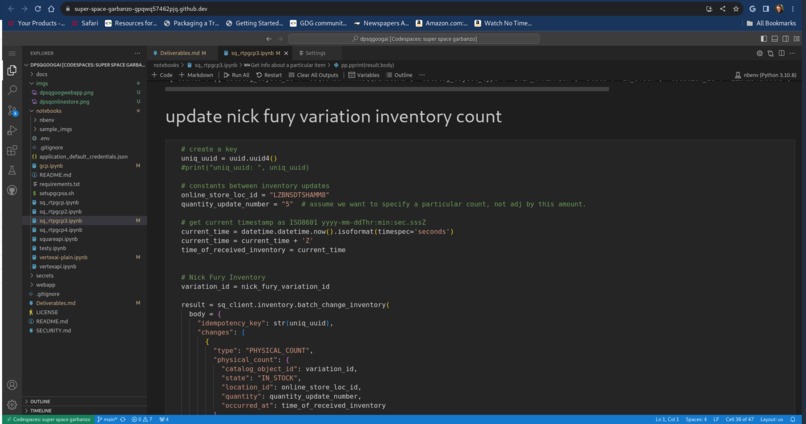Click Codespaces remote indicator in status bar

[x=48, y=419]
